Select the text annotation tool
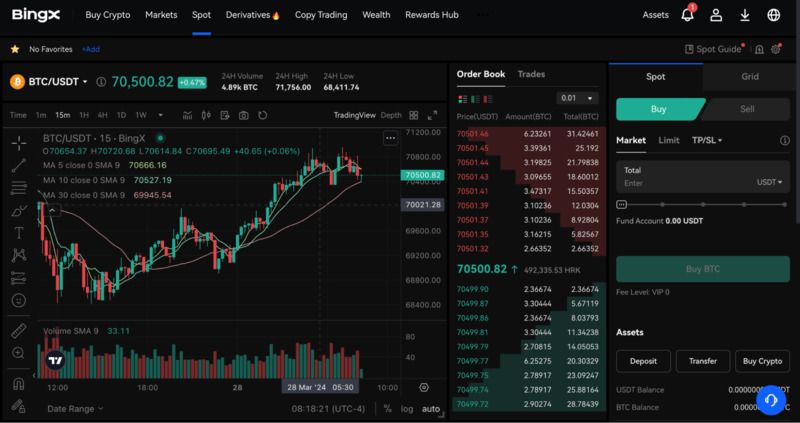Image resolution: width=800 pixels, height=423 pixels. pos(19,233)
